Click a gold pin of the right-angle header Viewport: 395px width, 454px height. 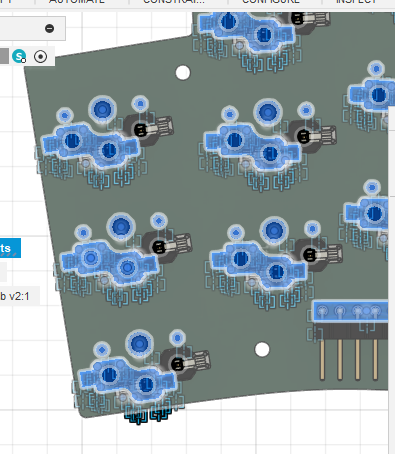click(322, 359)
